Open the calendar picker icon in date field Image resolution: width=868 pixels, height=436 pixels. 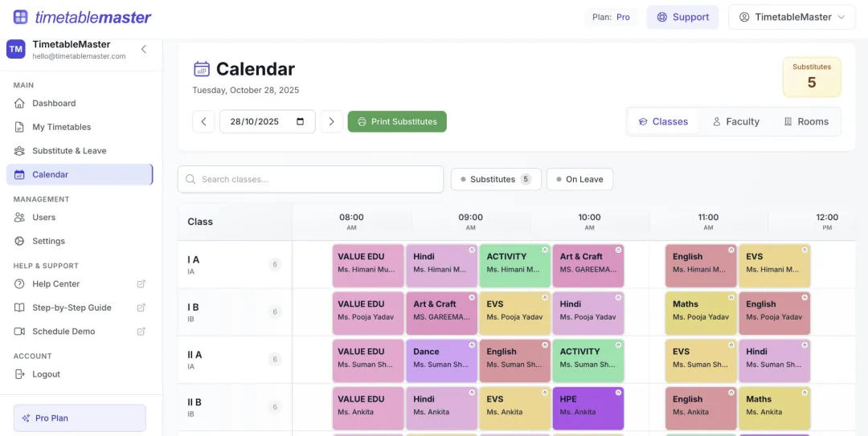tap(300, 122)
